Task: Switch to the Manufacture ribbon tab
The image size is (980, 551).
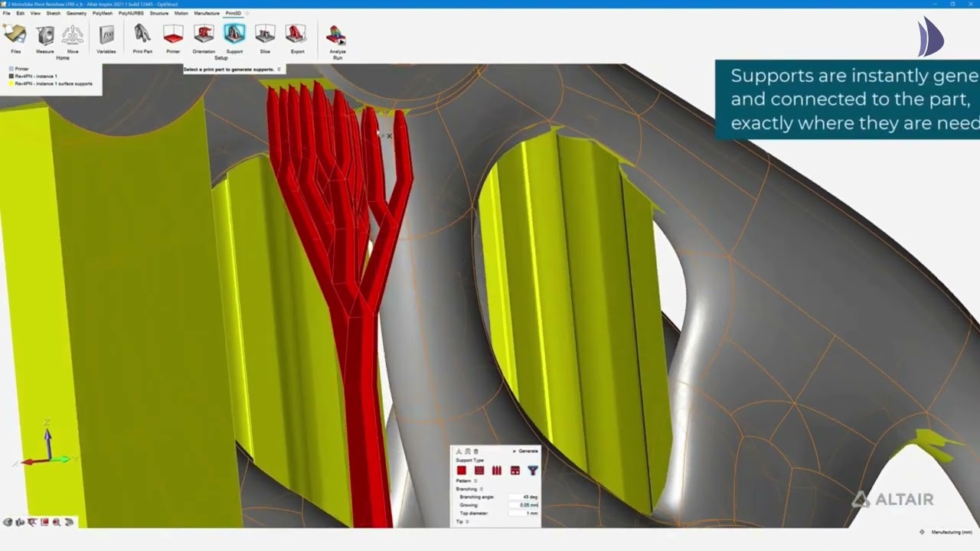Action: [207, 13]
